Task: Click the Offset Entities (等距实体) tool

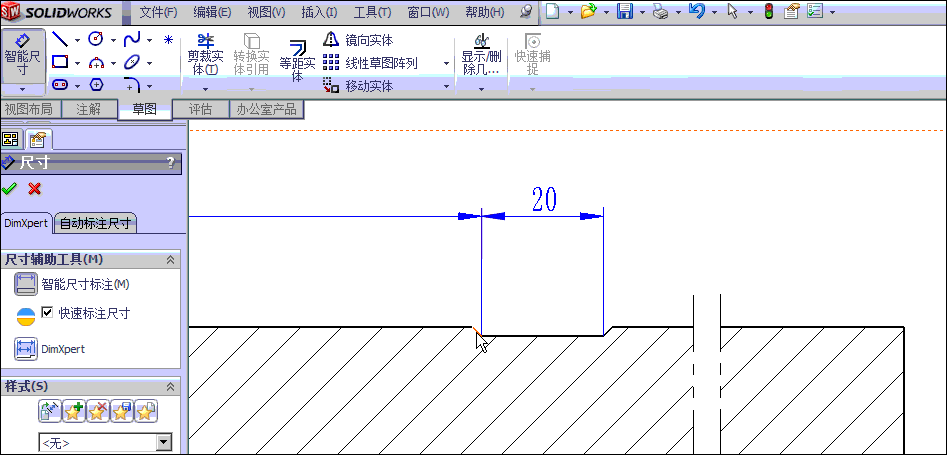Action: click(297, 60)
